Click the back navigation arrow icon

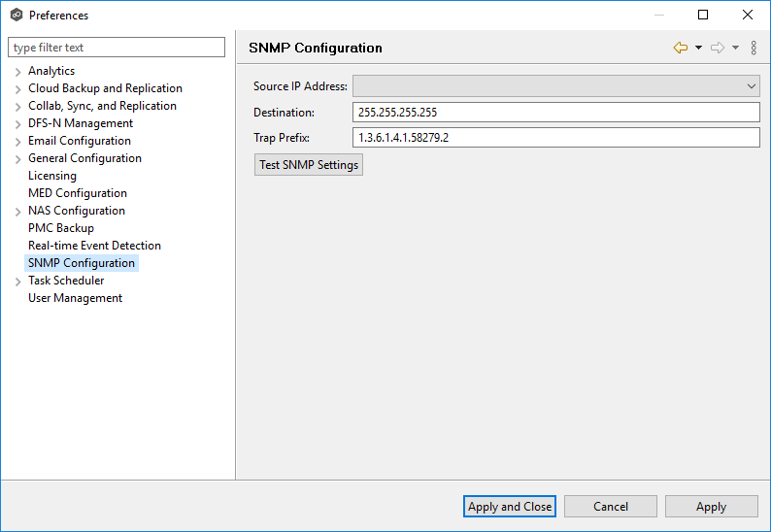[680, 48]
